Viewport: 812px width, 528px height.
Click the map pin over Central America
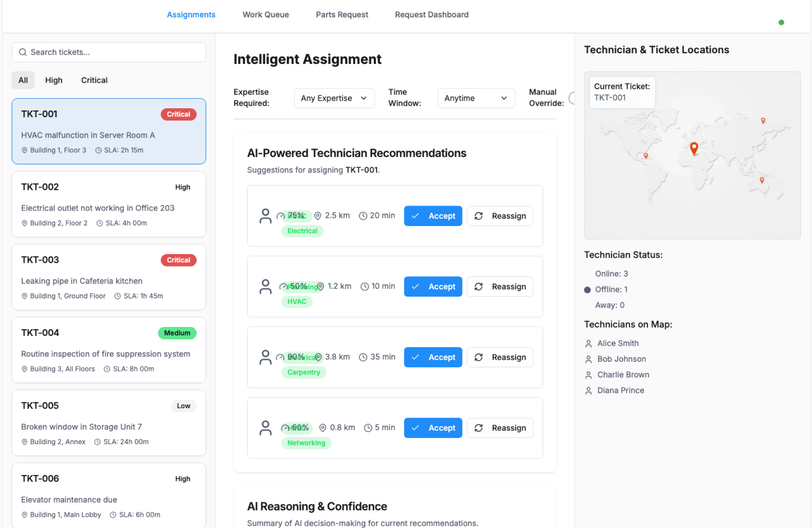pyautogui.click(x=645, y=156)
